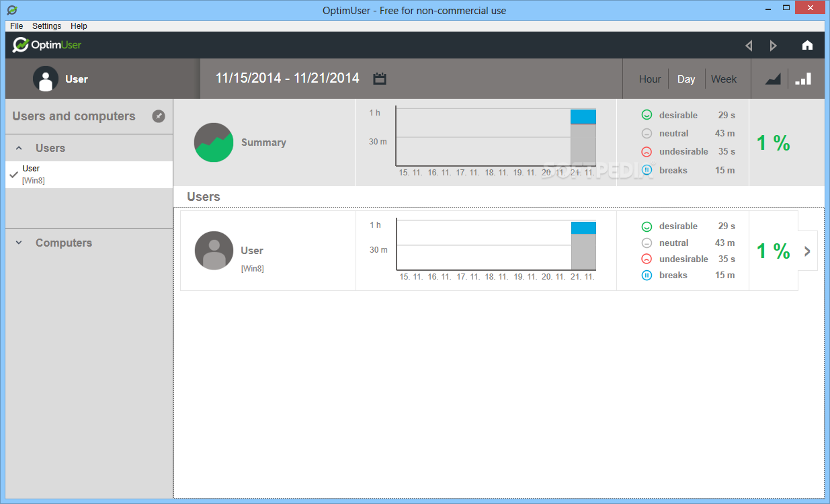Select User [Win8] in sidebar list
This screenshot has width=830, height=504.
89,175
